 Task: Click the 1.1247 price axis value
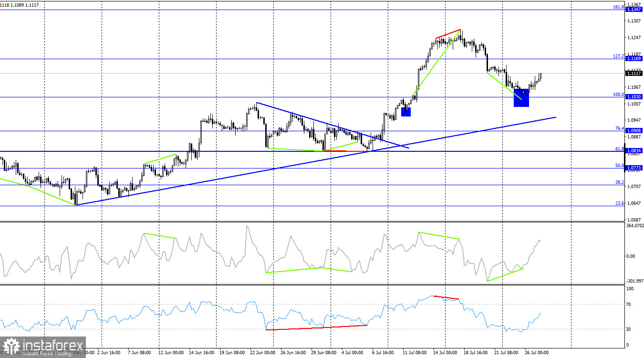[634, 37]
